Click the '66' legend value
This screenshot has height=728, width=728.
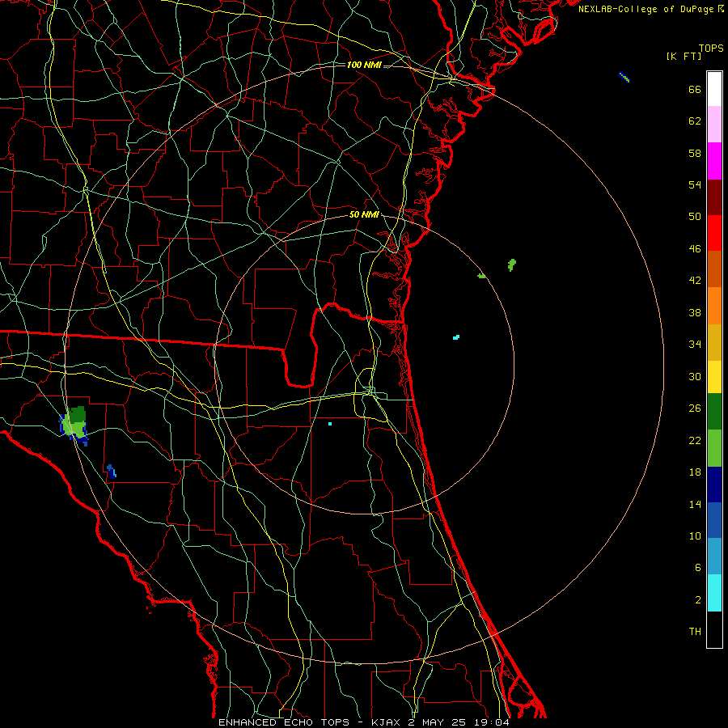coord(695,90)
